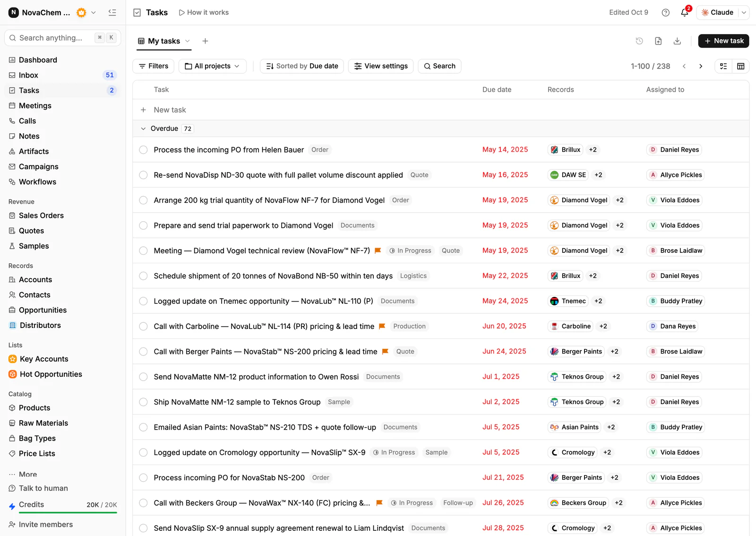Check off the Re-send NovaDisp ND-30 quote task

(x=143, y=175)
